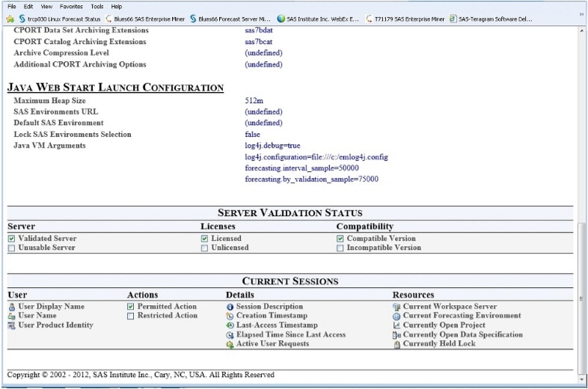The height and width of the screenshot is (389, 588).
Task: Click the Active User Requests icon
Action: 230,344
